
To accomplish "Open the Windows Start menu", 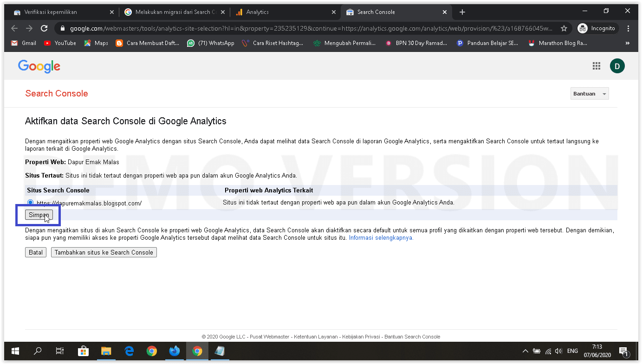I will pos(15,351).
